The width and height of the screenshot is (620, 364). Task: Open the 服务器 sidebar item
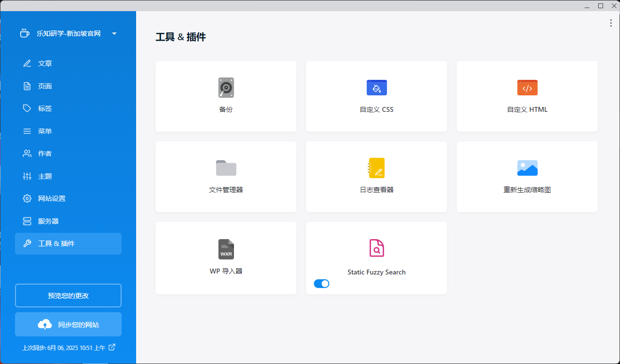tap(48, 221)
